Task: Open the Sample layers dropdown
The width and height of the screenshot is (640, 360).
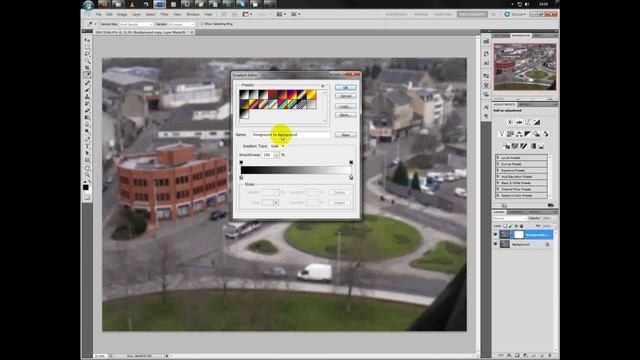Action: point(182,24)
